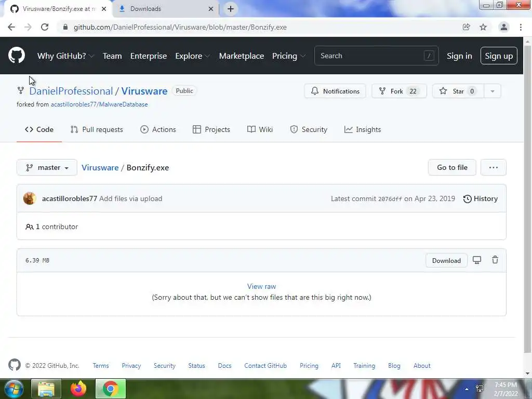This screenshot has height=399, width=532.
Task: Switch to the repository Security tab
Action: tap(309, 129)
